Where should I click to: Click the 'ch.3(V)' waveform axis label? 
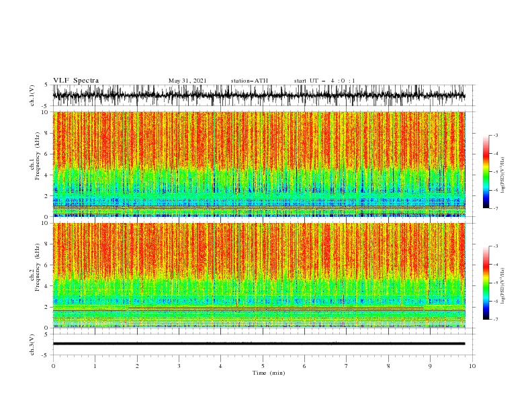point(32,345)
